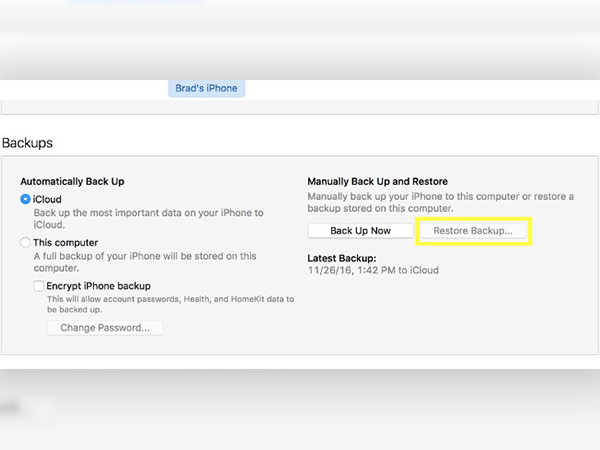
Task: Click the This computer label text
Action: tap(66, 242)
